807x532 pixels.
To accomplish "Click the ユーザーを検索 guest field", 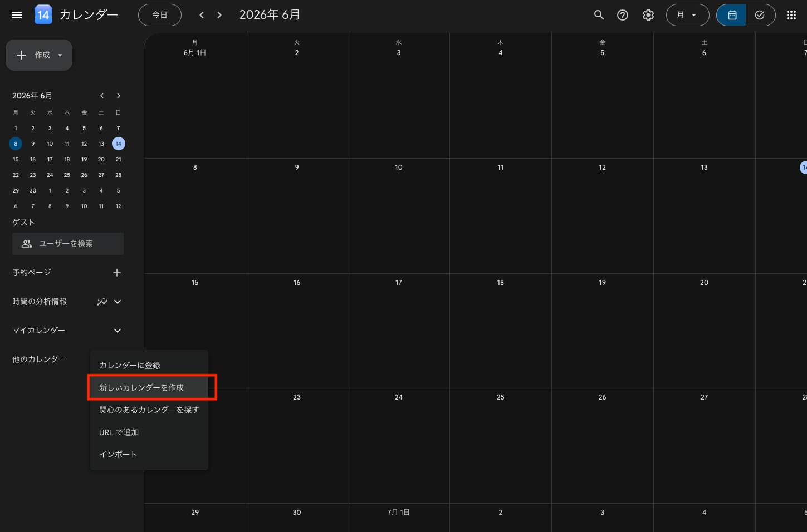I will tap(68, 244).
